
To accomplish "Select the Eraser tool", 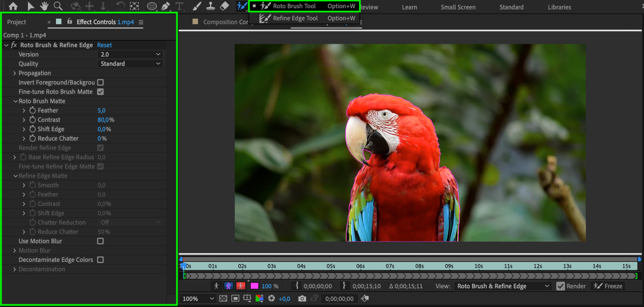I will point(224,6).
